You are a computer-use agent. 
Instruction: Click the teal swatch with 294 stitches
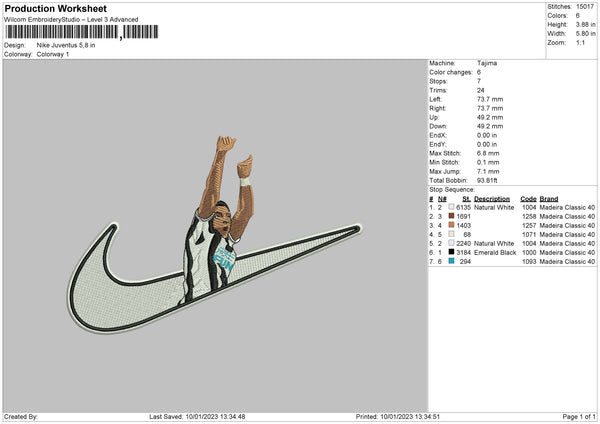(x=451, y=261)
